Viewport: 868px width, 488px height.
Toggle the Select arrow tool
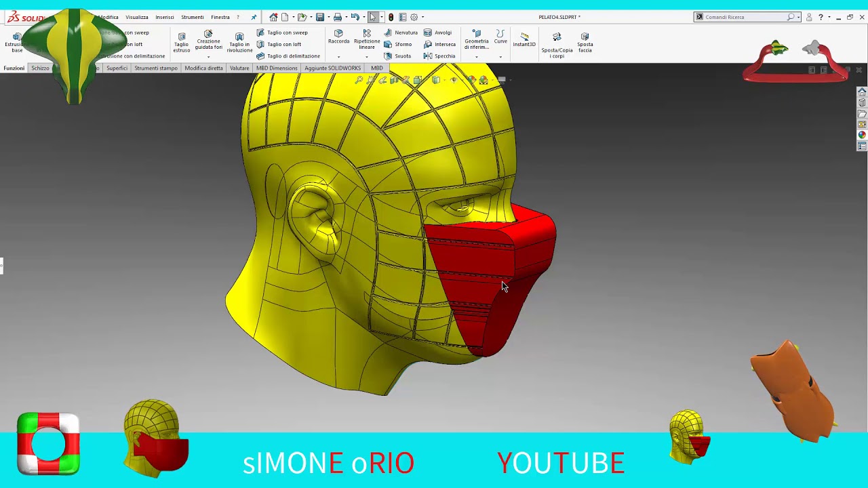(373, 17)
